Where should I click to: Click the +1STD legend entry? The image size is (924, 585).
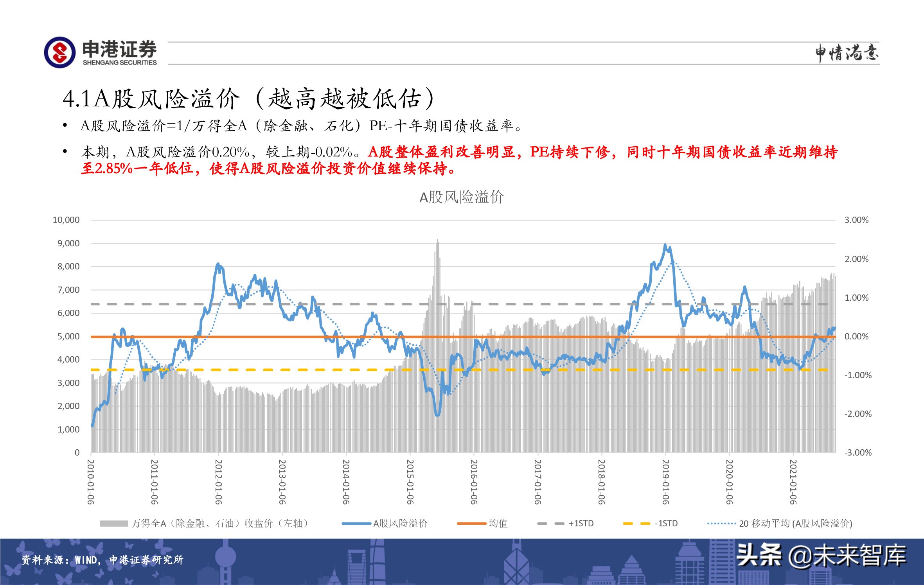[566, 523]
